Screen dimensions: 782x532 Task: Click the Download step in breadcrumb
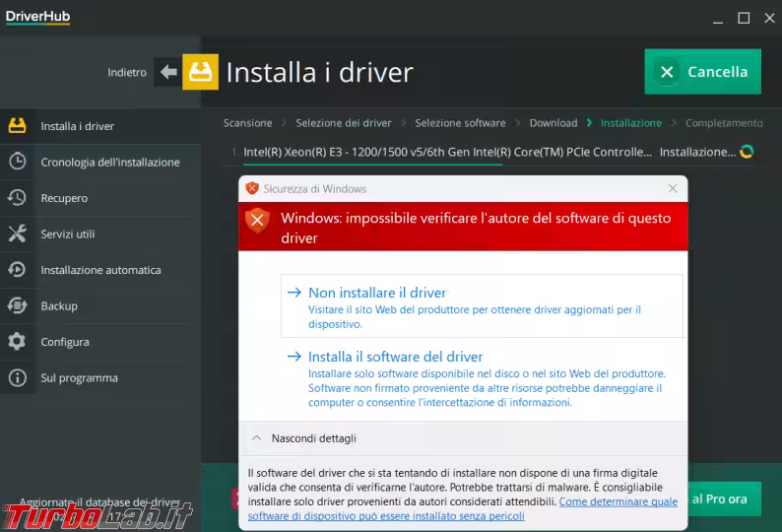coord(554,123)
